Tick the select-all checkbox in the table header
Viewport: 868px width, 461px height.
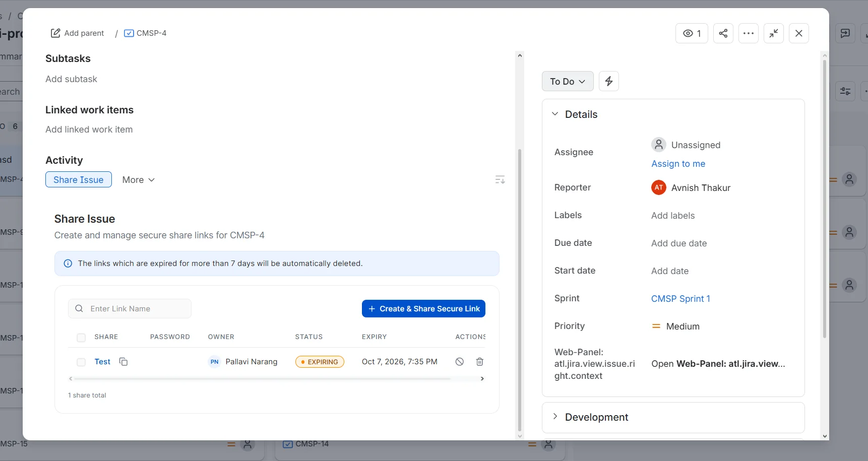(x=81, y=338)
